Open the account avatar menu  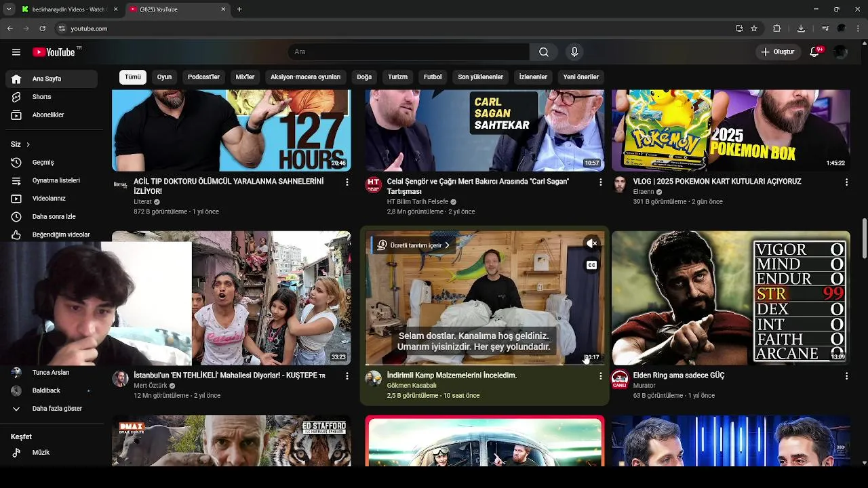841,52
